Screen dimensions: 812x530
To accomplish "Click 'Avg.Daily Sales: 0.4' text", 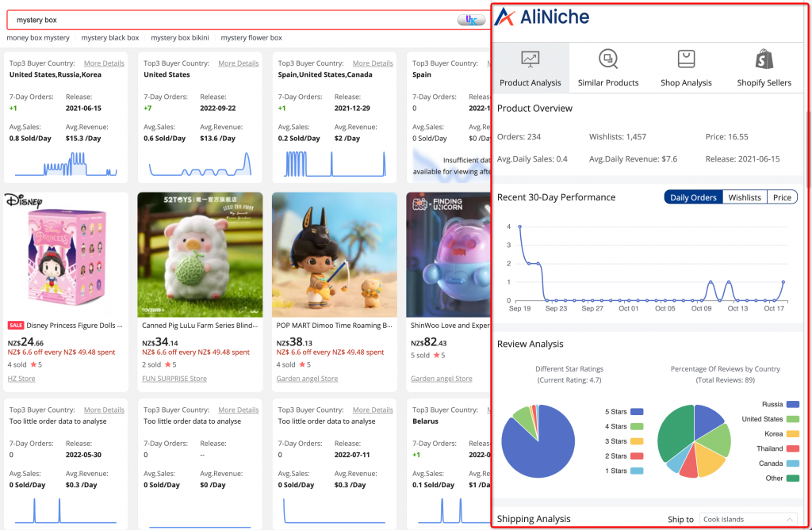I will (532, 159).
